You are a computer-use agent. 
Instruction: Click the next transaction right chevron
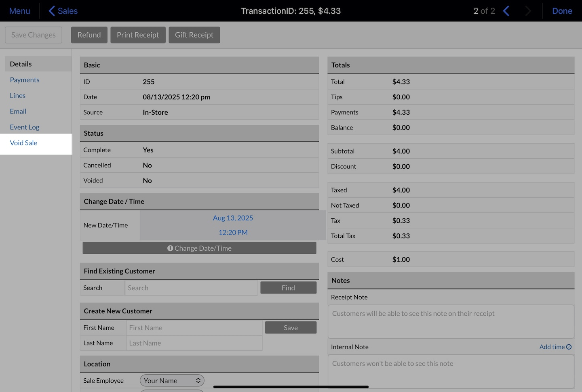[x=528, y=11]
